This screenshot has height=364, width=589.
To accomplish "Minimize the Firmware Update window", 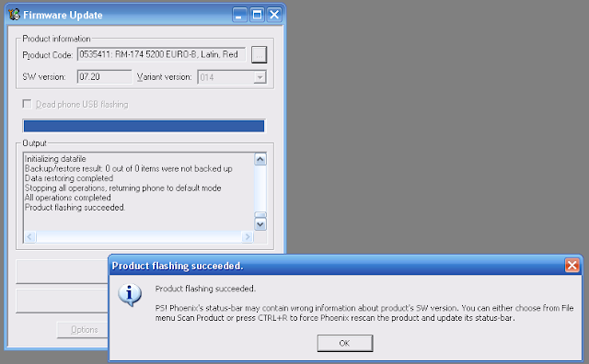I will [239, 15].
